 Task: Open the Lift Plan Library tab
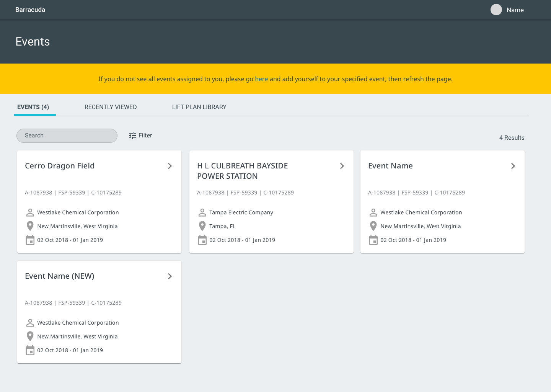click(x=199, y=107)
